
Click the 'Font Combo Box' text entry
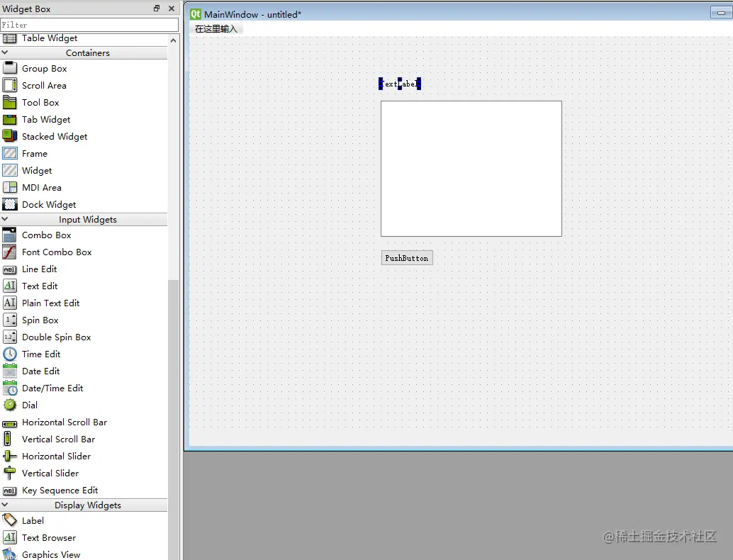[x=57, y=252]
